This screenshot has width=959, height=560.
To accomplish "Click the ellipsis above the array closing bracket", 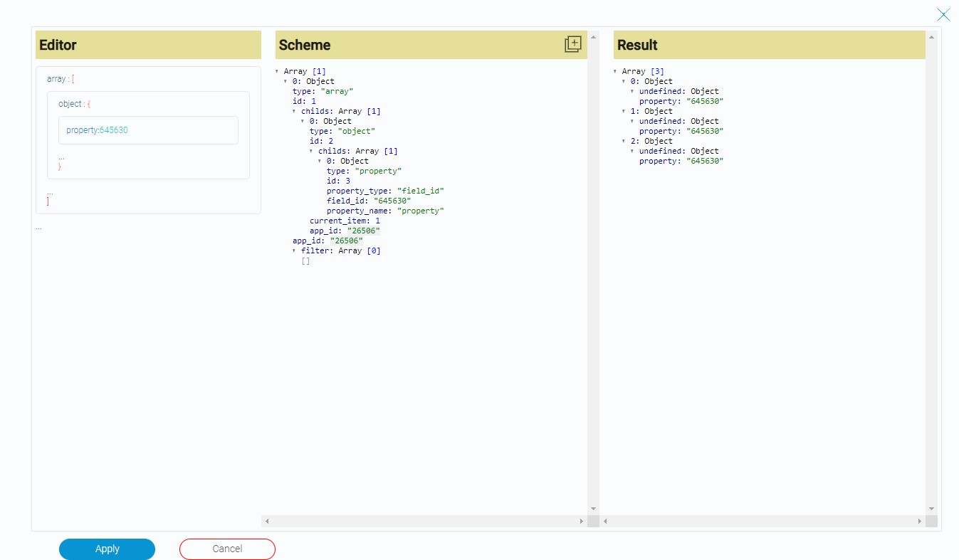I will [50, 192].
